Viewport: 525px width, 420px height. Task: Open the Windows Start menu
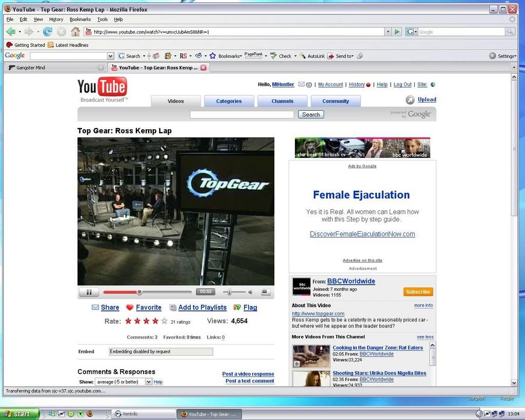18,414
